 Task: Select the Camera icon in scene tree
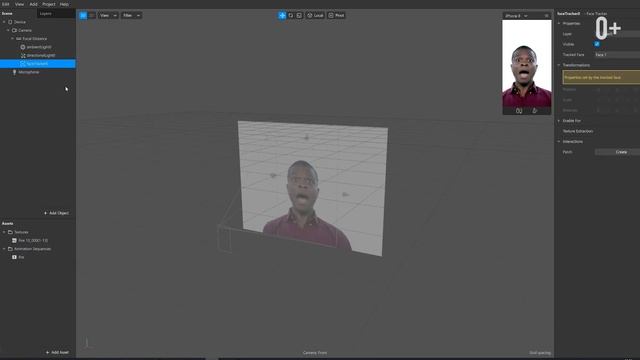coord(14,30)
